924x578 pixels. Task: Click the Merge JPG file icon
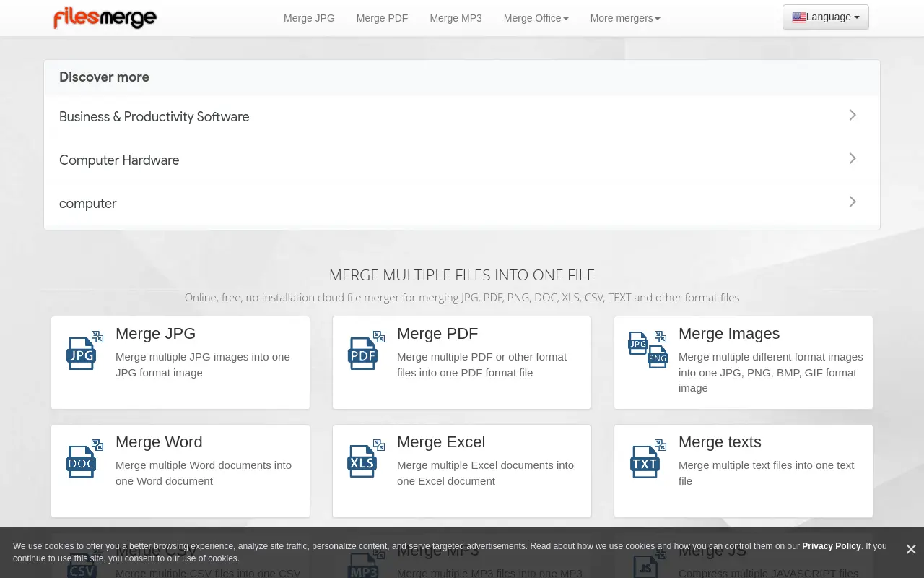coord(84,350)
